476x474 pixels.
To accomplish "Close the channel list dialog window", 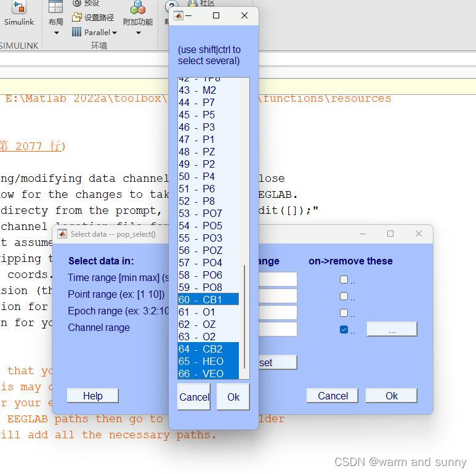I will [244, 15].
